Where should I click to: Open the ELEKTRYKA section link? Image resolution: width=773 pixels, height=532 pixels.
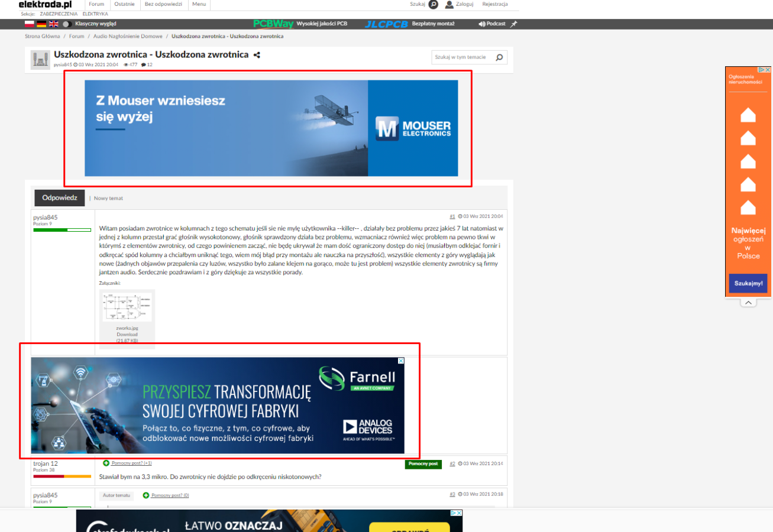pos(95,14)
